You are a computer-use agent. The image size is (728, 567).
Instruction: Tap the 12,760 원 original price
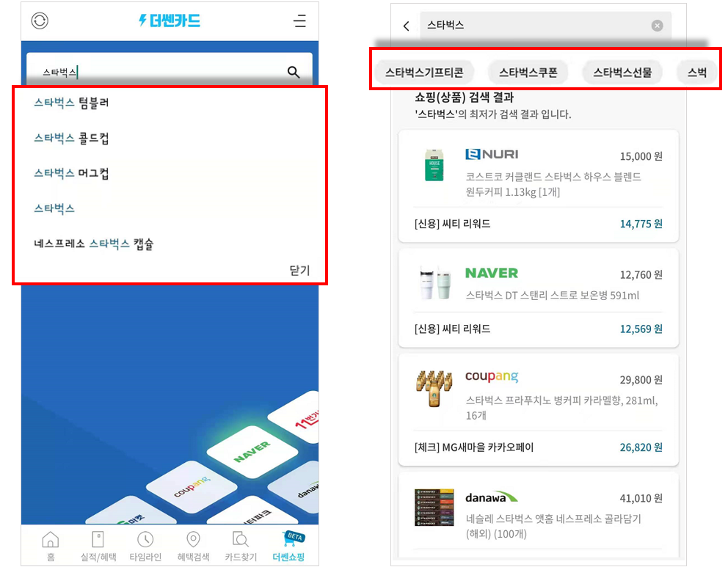coord(641,275)
